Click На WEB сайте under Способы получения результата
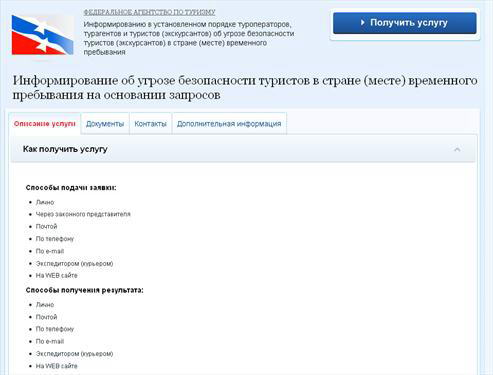493x375 pixels. 56,366
